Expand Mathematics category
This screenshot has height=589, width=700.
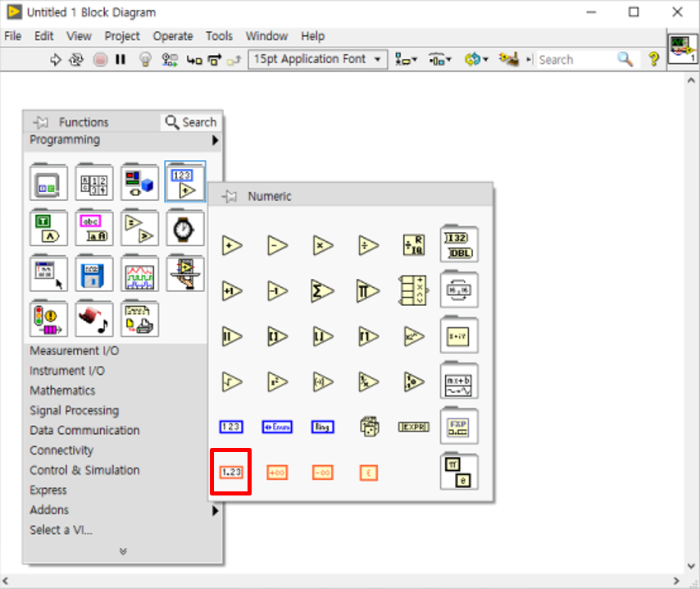(x=62, y=390)
